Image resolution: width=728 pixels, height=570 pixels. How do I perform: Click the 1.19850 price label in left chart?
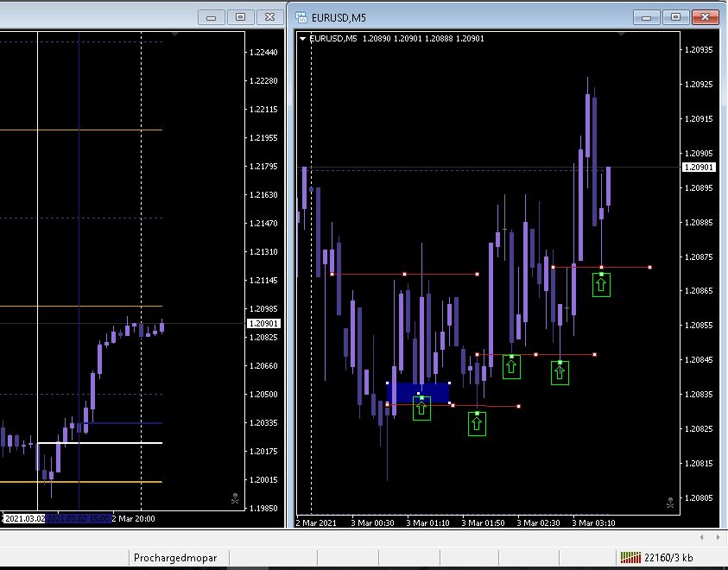pyautogui.click(x=263, y=509)
